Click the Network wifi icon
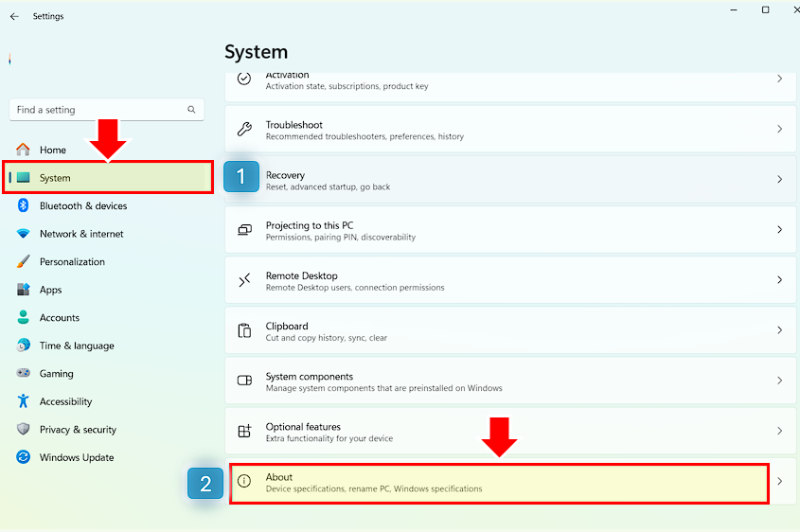The height and width of the screenshot is (532, 800). click(x=23, y=234)
